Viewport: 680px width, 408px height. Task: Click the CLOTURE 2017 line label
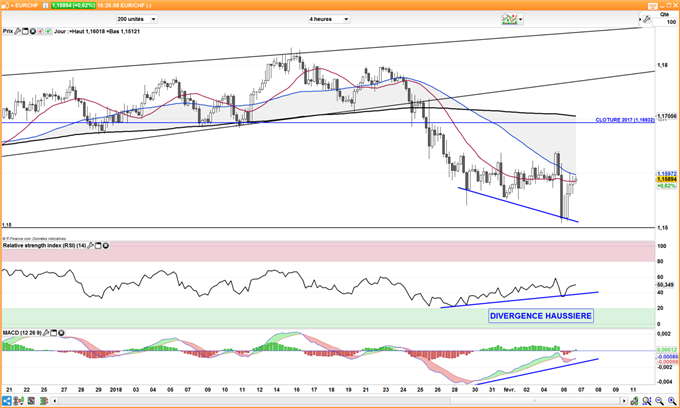click(625, 120)
